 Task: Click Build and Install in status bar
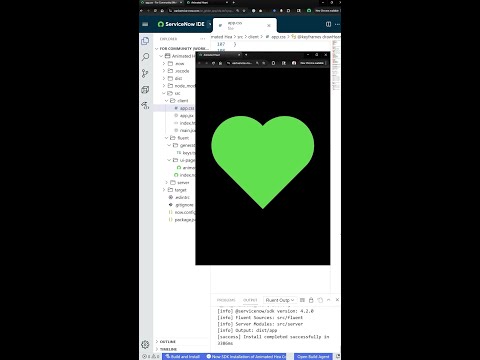point(182,356)
